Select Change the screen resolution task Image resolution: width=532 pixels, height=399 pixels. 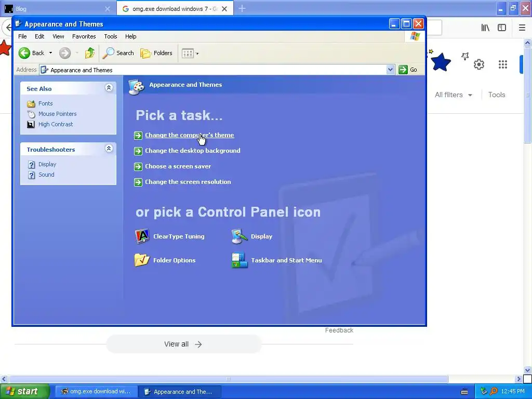tap(188, 182)
